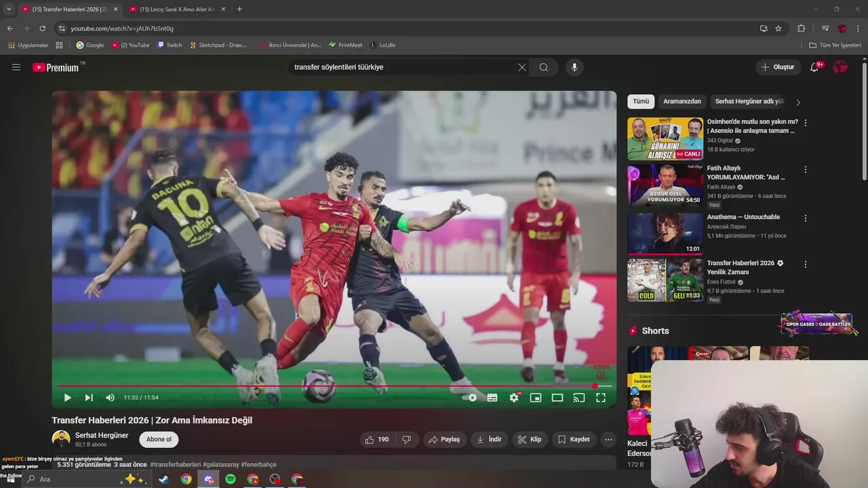Turn on subtitles in the player
Screen dimensions: 868x488
(x=492, y=398)
